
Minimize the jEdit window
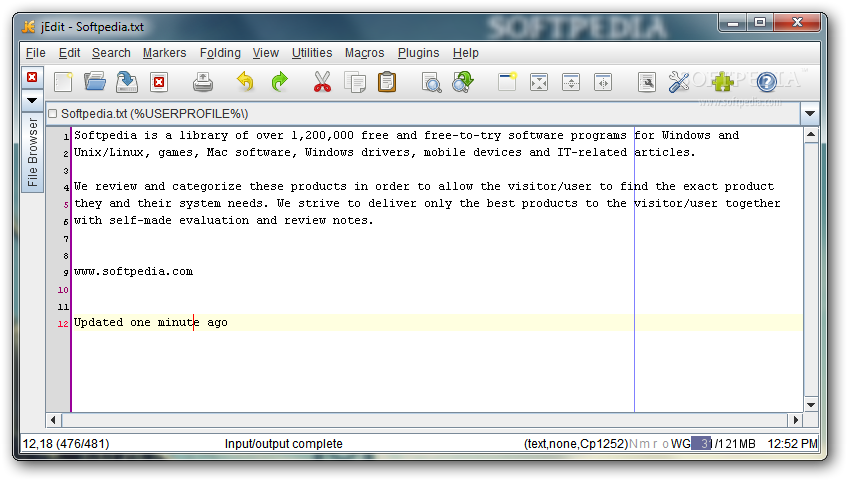pos(733,23)
